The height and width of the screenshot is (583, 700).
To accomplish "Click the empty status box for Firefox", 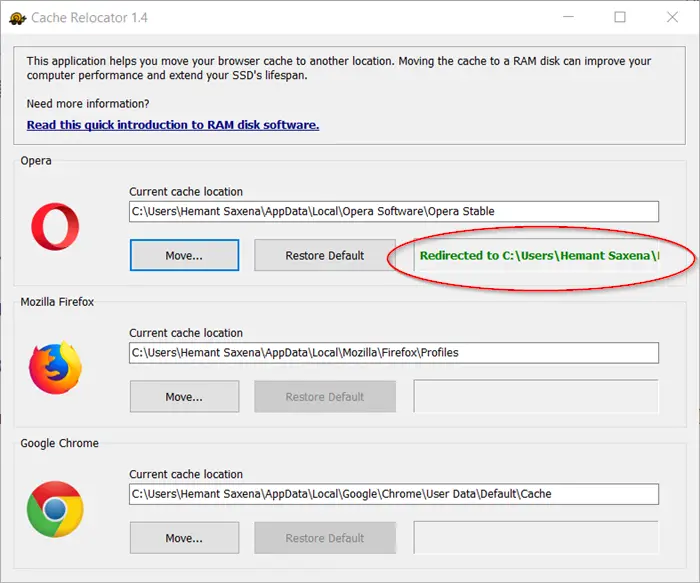I will [x=536, y=396].
